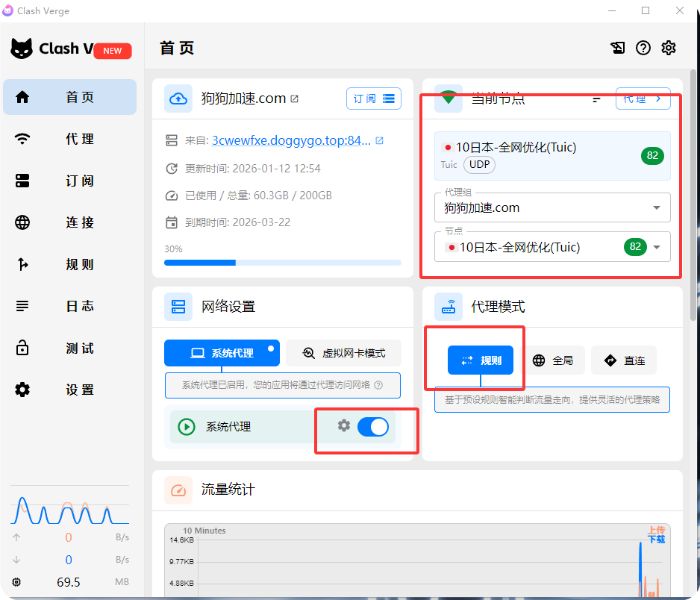Toggle off the 系统代理 switch
Screen dimensions: 700x600
coord(373,426)
